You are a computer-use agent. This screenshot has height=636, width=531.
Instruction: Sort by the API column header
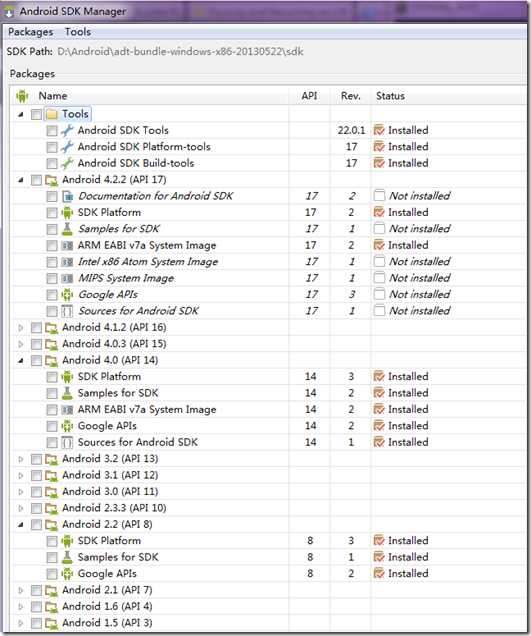coord(309,96)
